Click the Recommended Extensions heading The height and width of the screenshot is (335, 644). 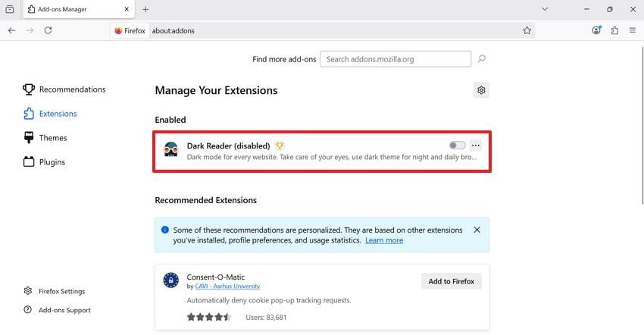[x=206, y=200]
